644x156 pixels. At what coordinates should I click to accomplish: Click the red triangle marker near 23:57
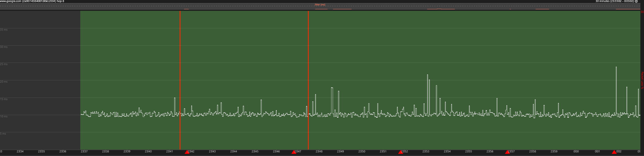point(507,152)
